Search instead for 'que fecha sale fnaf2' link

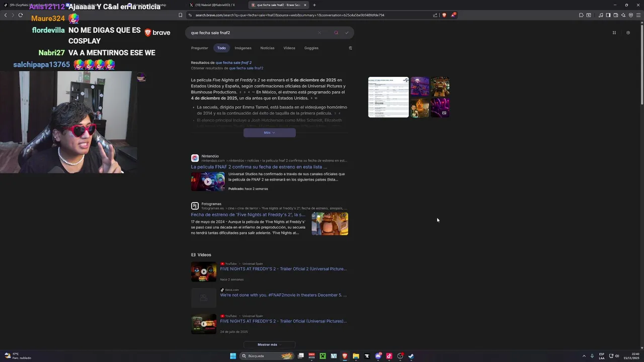point(246,68)
